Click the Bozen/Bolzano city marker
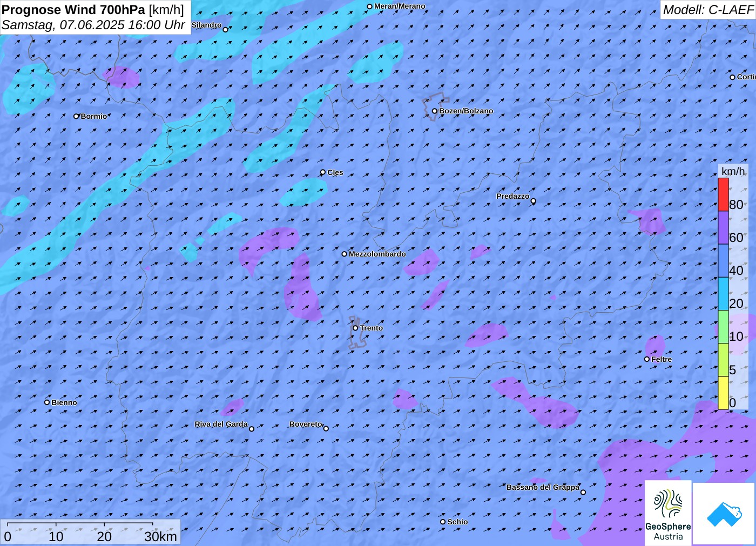 click(435, 111)
